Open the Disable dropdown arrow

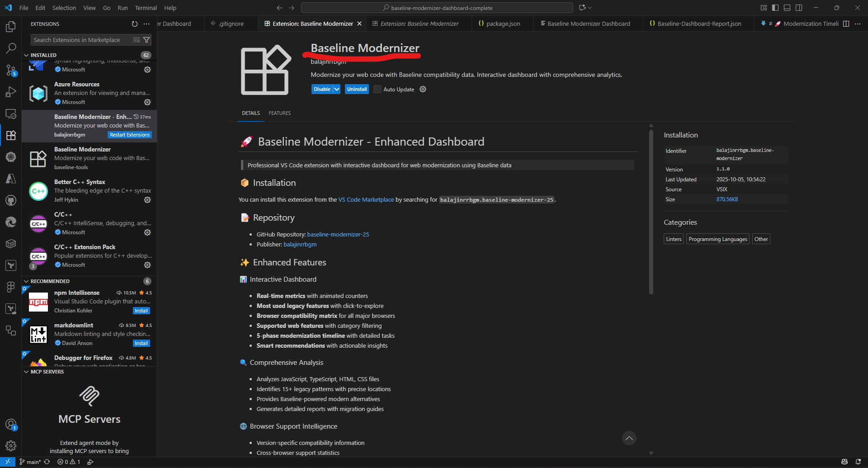point(337,89)
